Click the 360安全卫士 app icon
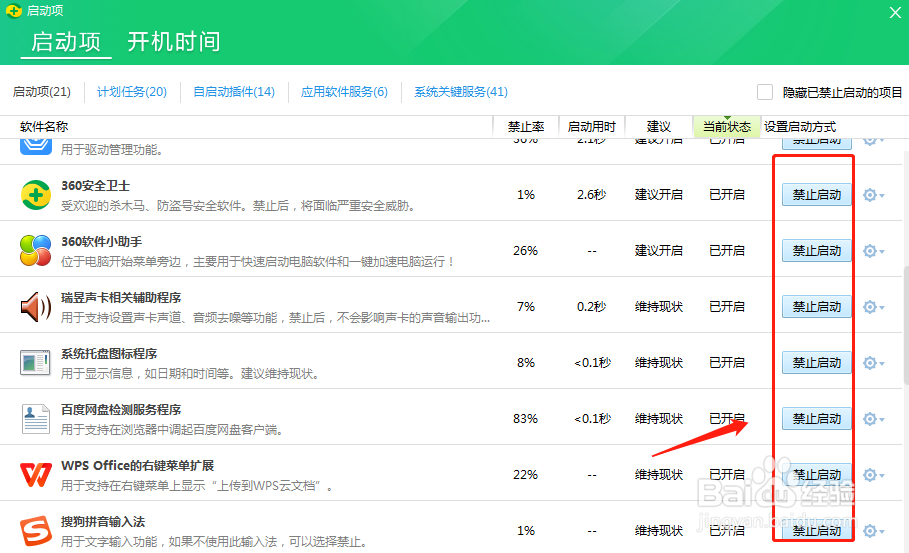This screenshot has height=553, width=909. click(x=36, y=194)
